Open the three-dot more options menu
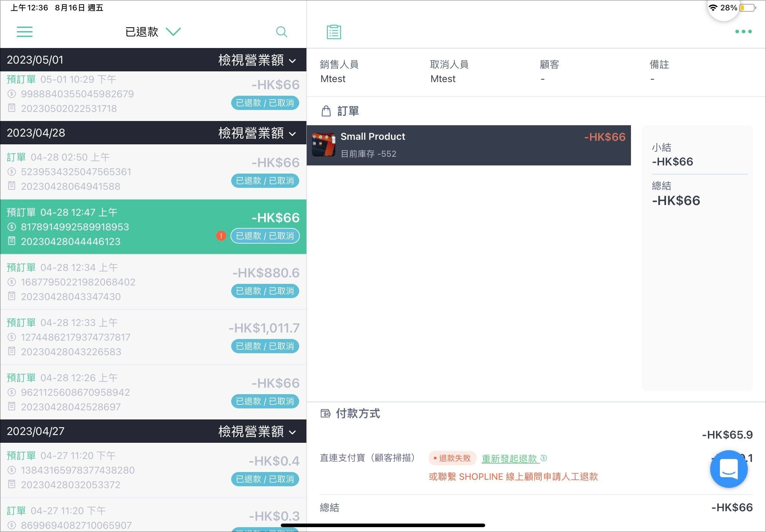This screenshot has height=532, width=766. (x=743, y=32)
